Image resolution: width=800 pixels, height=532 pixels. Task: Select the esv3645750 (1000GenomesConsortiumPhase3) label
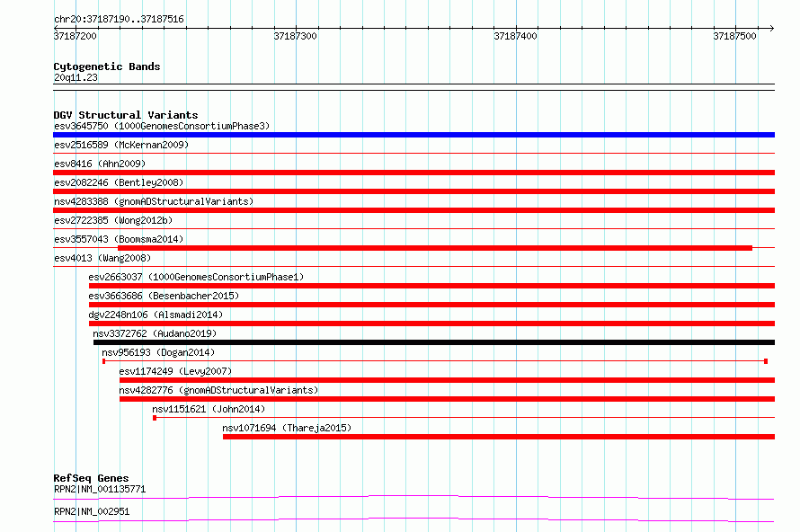[162, 126]
